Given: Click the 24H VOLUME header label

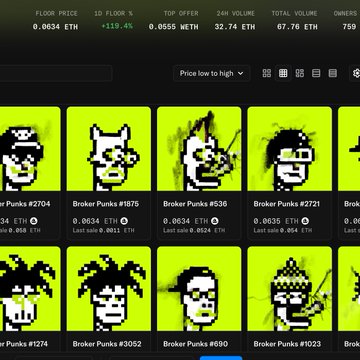Looking at the screenshot, I should pyautogui.click(x=236, y=14).
